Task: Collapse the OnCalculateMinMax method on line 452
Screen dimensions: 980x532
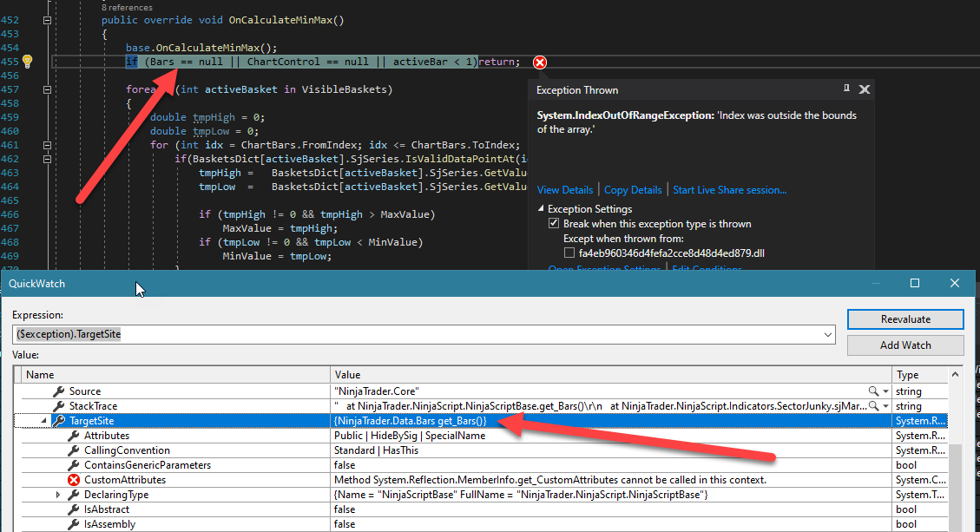Action: coord(48,20)
